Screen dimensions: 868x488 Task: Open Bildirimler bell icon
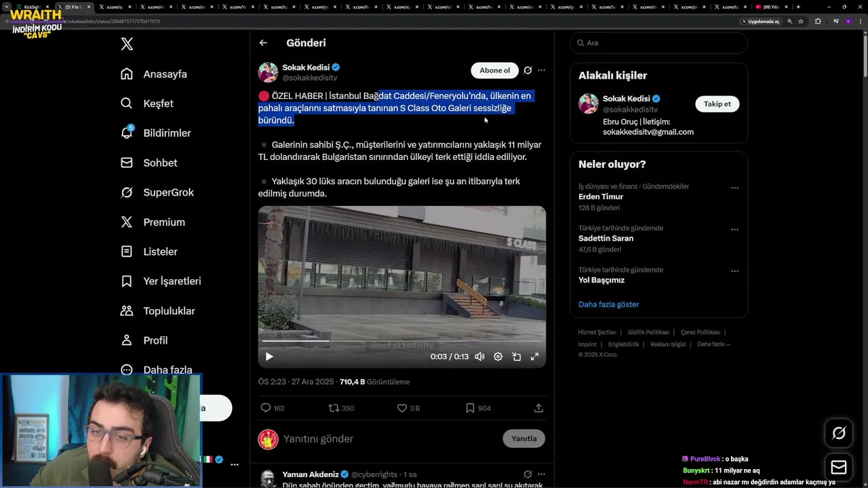[127, 133]
